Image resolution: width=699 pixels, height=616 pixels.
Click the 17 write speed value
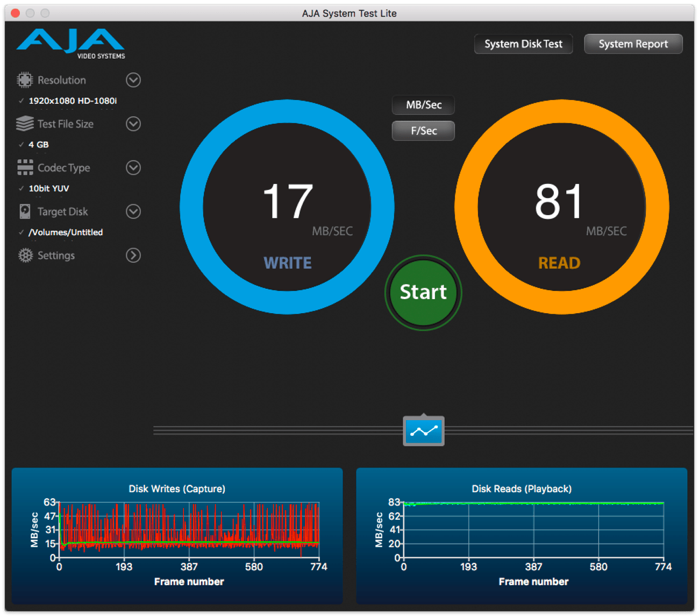(x=288, y=201)
